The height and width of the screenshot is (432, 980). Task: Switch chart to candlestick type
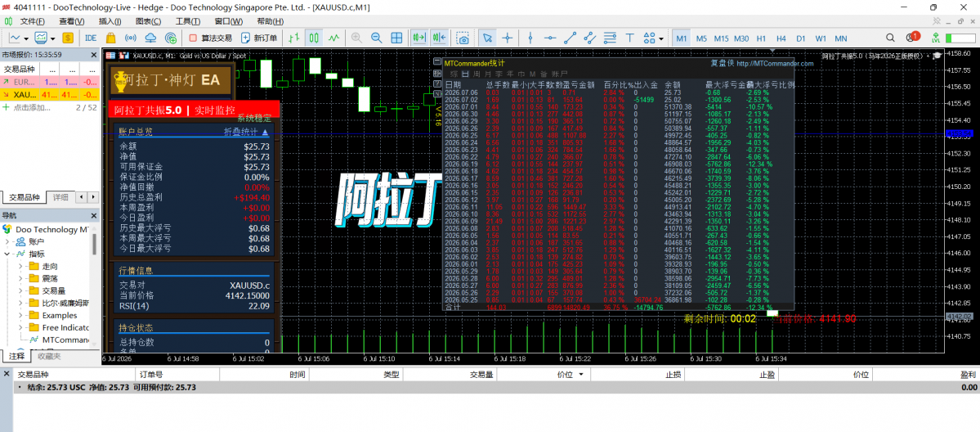click(315, 38)
